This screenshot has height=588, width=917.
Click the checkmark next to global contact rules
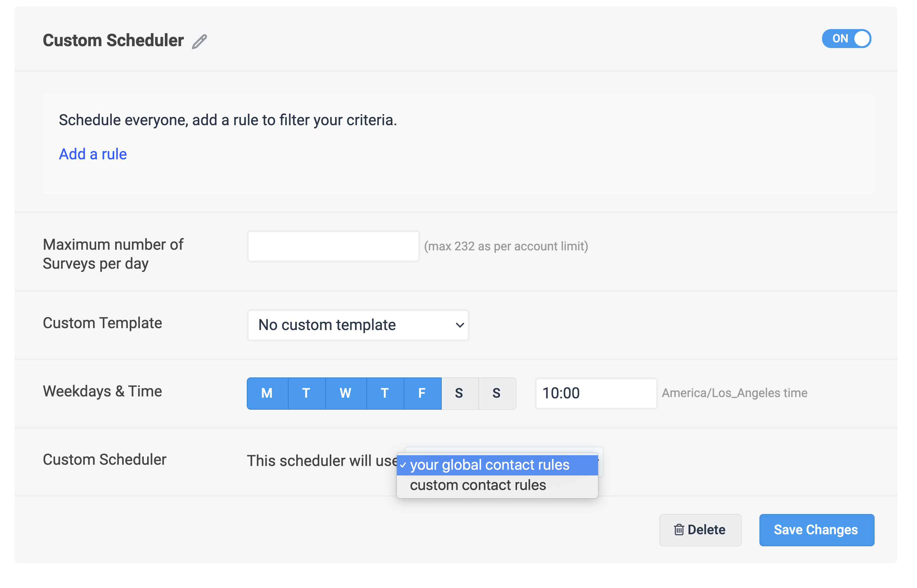pos(403,465)
